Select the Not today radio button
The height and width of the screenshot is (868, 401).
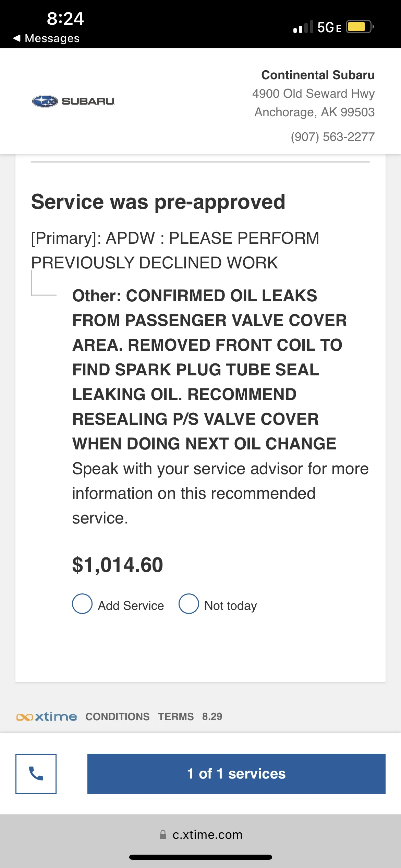pos(189,604)
